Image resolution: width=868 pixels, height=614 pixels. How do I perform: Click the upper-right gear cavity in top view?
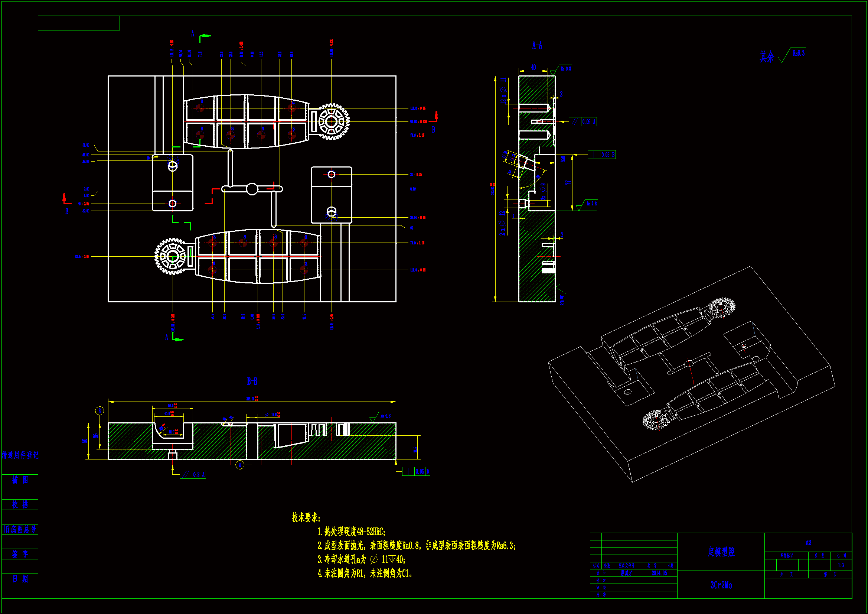(332, 121)
